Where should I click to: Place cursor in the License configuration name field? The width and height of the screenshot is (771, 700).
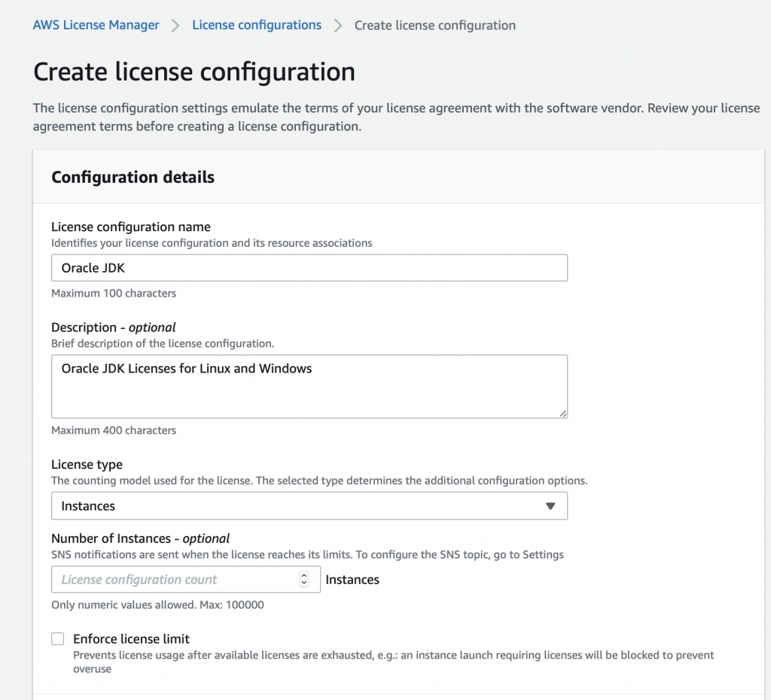pos(309,267)
